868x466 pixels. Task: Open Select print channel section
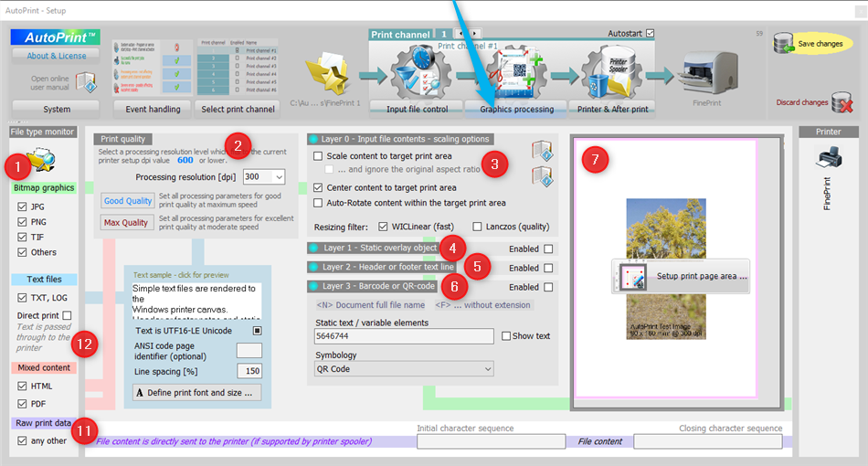pyautogui.click(x=238, y=109)
